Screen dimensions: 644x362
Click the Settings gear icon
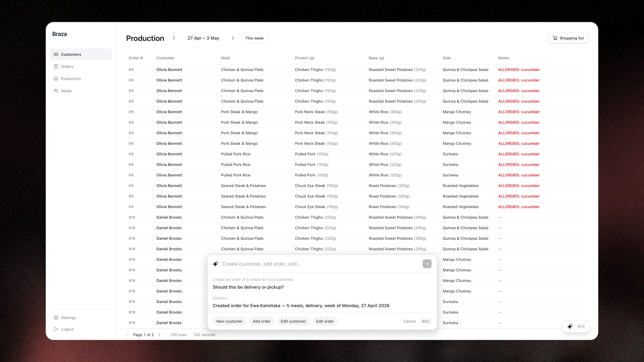click(x=56, y=318)
